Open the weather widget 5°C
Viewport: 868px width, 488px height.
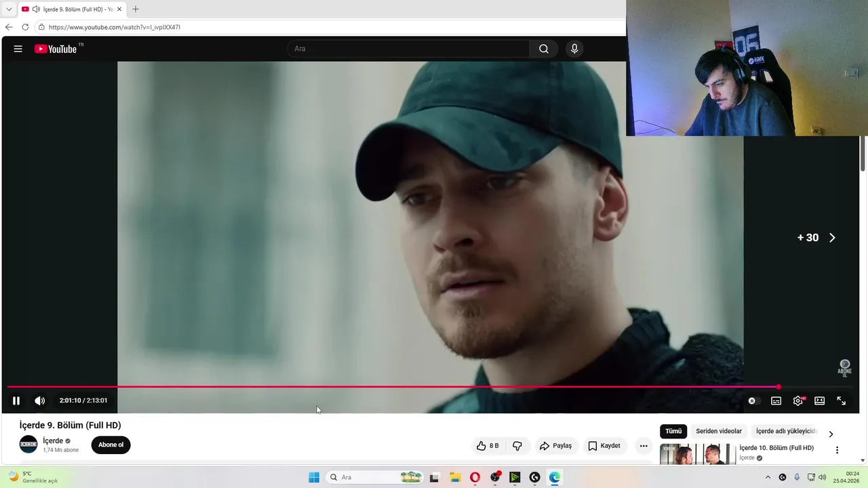(x=33, y=477)
